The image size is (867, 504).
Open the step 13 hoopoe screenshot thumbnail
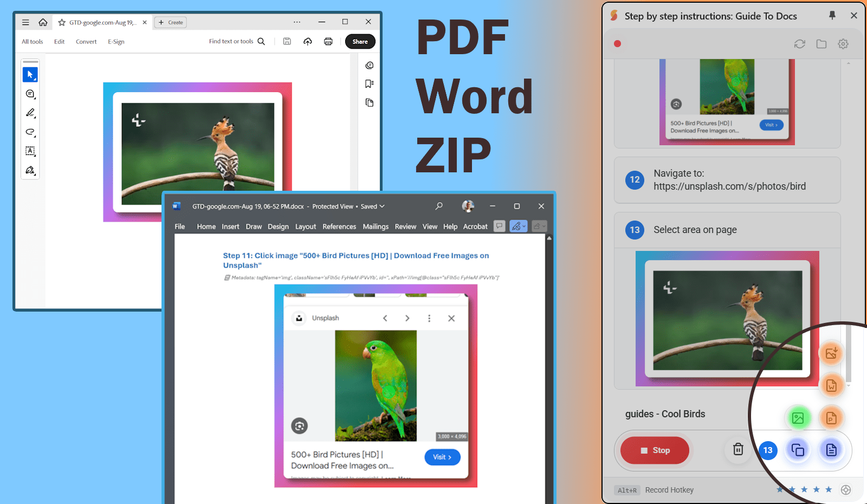(727, 319)
